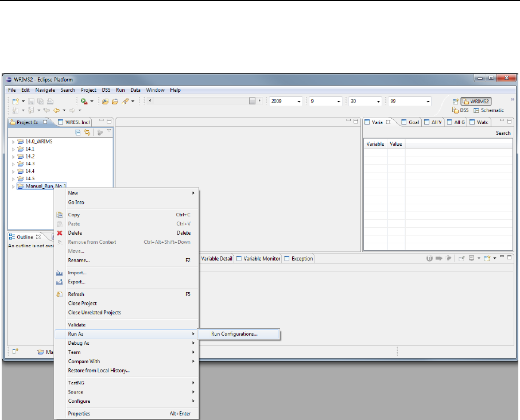
Task: Click the Search flashlight toolbar icon
Action: (125, 102)
